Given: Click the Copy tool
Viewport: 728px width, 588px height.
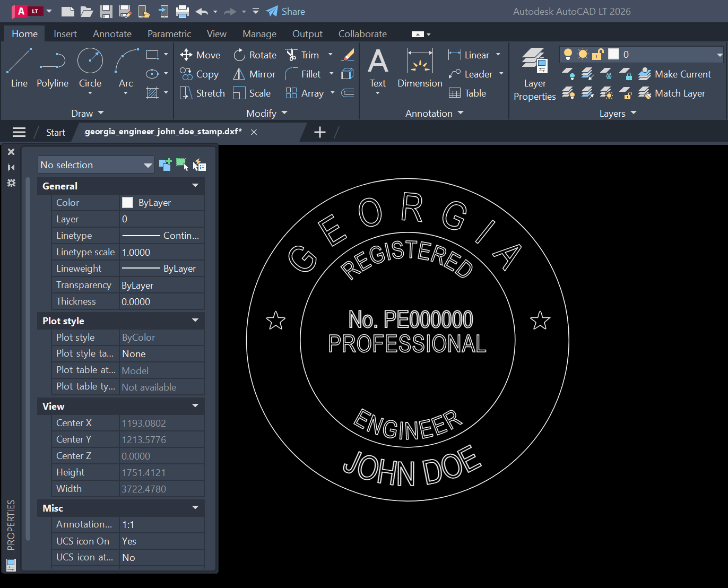Looking at the screenshot, I should pyautogui.click(x=199, y=74).
